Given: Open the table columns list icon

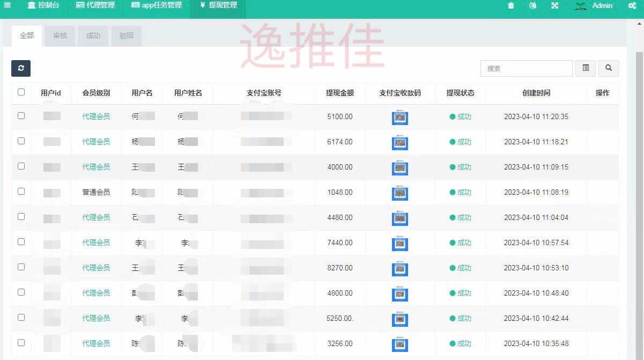Looking at the screenshot, I should tap(586, 68).
